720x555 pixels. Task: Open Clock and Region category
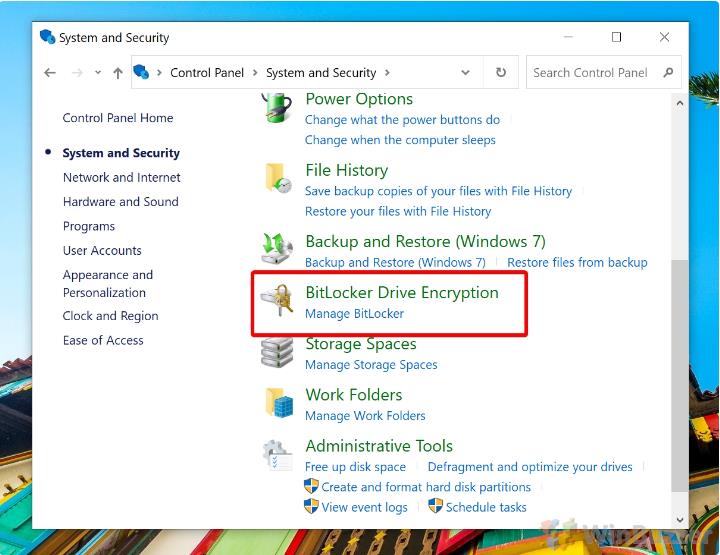pyautogui.click(x=111, y=316)
